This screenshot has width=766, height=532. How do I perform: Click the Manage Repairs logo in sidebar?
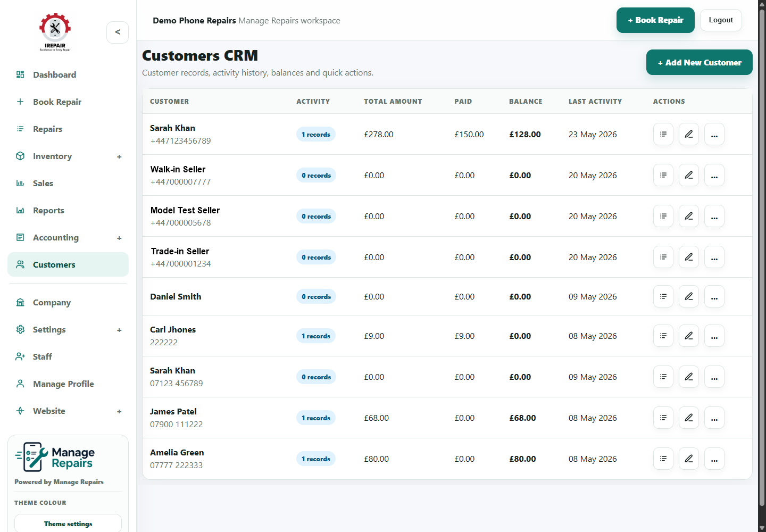click(55, 457)
